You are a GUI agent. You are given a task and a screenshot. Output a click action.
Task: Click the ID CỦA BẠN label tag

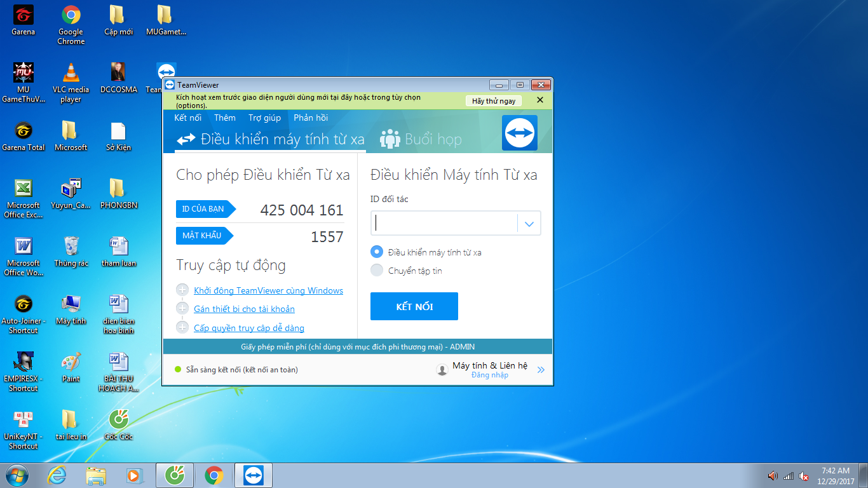click(x=205, y=209)
